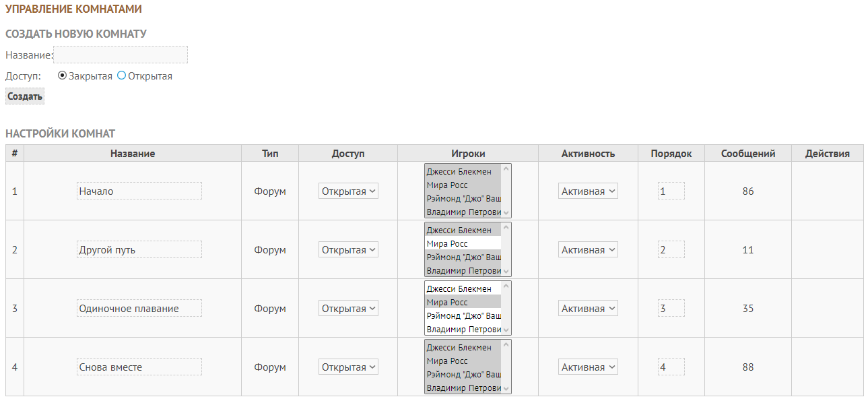
Task: Click order field of room Снова вместе
Action: (671, 367)
